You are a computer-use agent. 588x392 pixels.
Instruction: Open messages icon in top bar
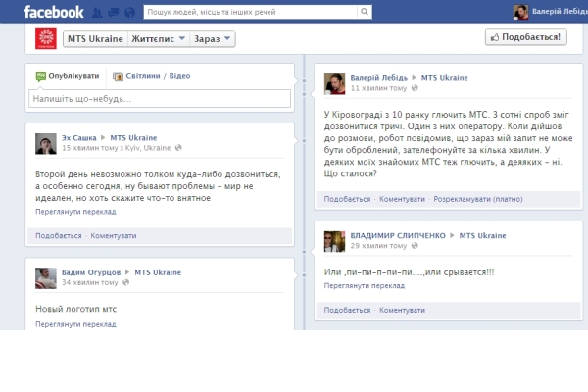pos(114,13)
